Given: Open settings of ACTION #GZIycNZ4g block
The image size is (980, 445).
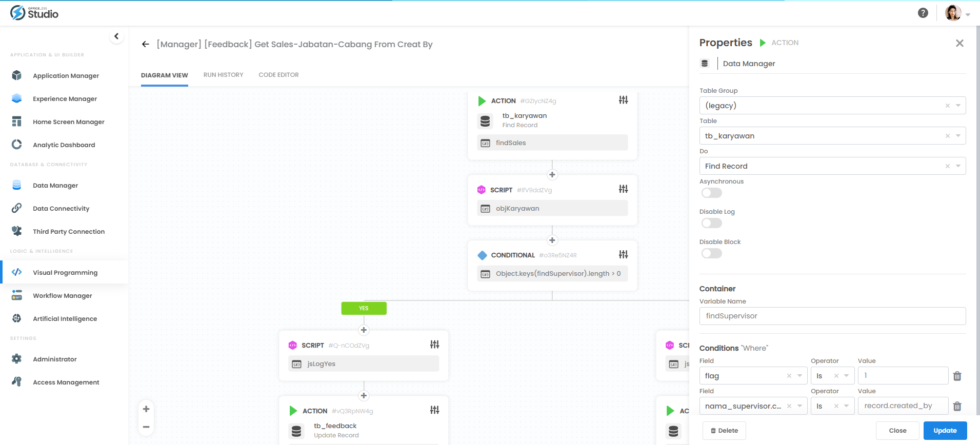Looking at the screenshot, I should point(623,100).
